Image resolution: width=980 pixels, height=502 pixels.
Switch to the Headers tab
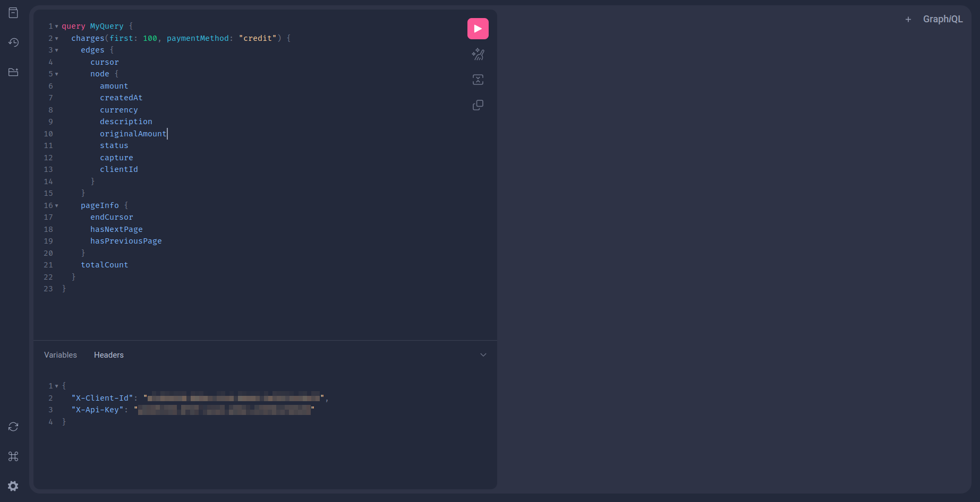[109, 355]
